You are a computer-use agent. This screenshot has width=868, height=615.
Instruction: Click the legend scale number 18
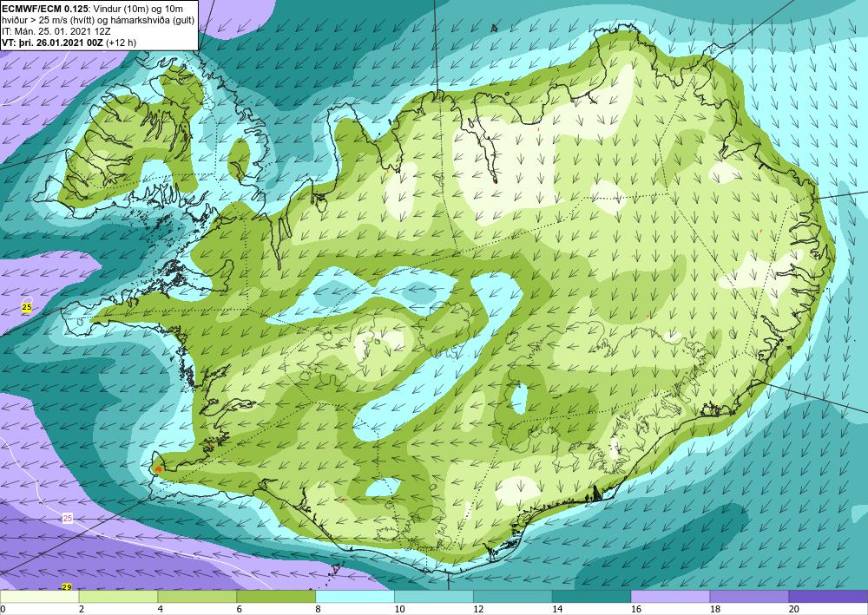715,610
